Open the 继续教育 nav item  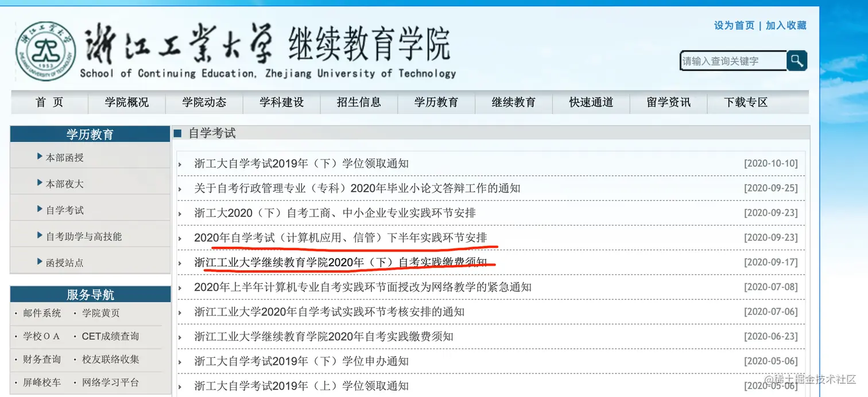click(514, 102)
